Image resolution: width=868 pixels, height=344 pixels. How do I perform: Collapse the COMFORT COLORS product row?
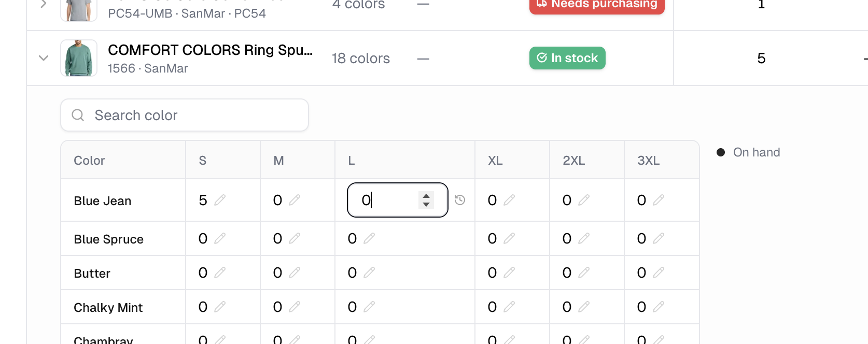coord(44,58)
